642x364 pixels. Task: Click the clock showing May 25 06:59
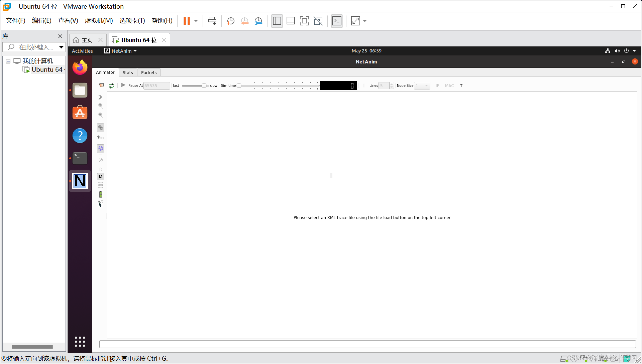(x=366, y=51)
